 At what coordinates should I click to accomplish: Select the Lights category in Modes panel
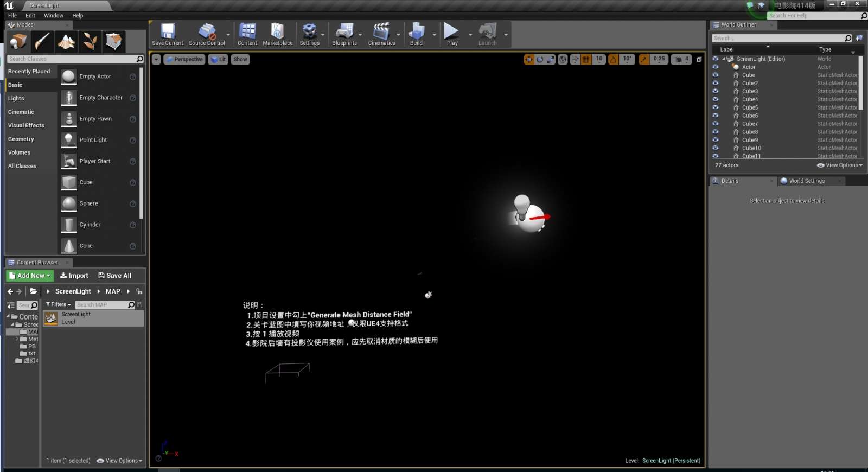[31, 98]
